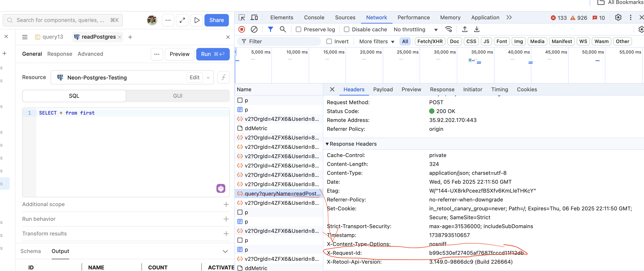Screen dimensions: 644x271
Task: Open DevTools settings gear
Action: [618, 18]
